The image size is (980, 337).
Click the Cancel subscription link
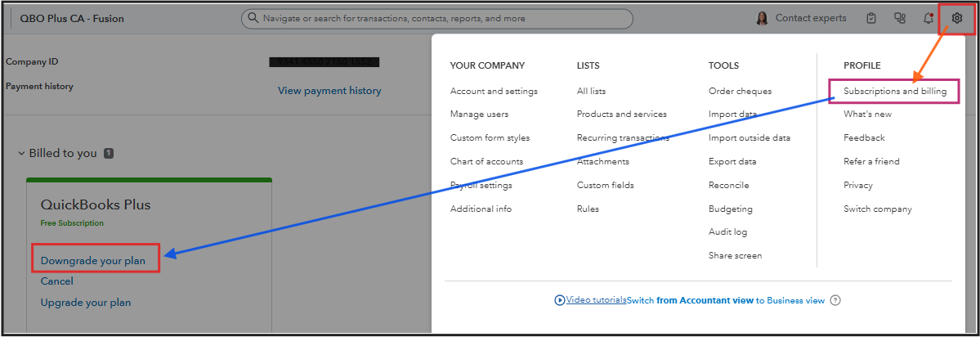tap(57, 281)
